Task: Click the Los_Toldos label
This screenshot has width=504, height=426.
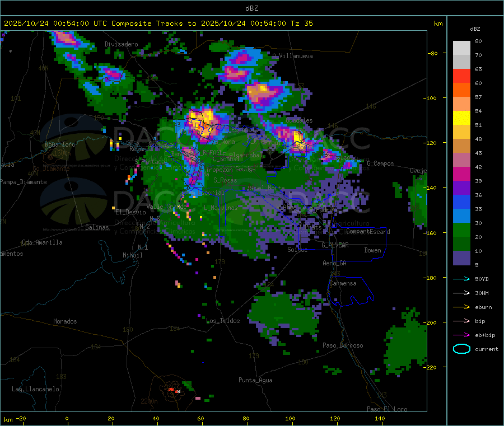Action: [223, 321]
